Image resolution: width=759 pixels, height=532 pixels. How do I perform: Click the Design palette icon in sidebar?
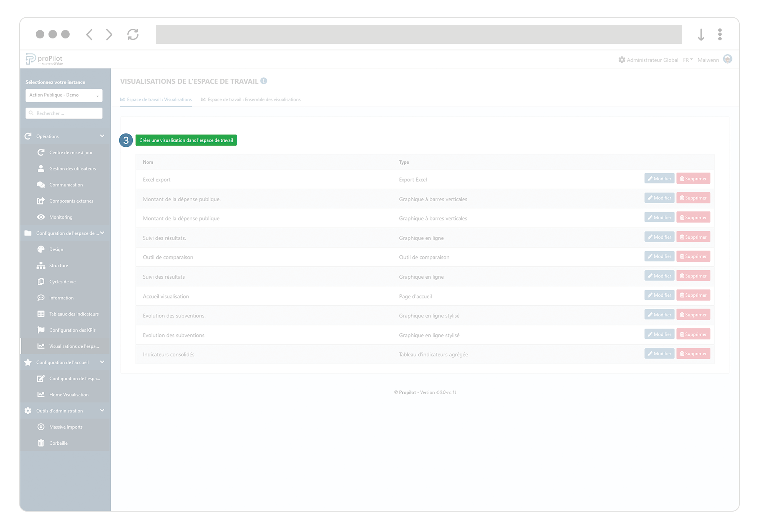click(x=41, y=249)
